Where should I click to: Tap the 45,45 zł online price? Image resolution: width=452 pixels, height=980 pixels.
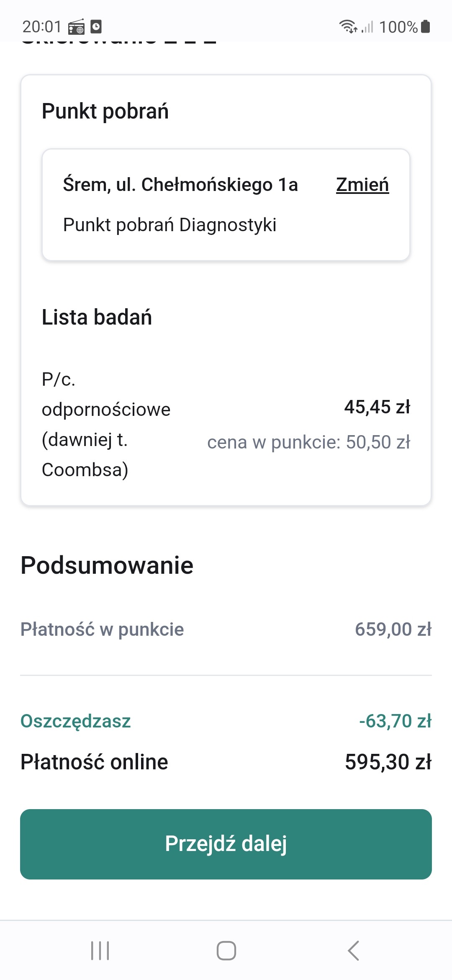click(x=377, y=407)
